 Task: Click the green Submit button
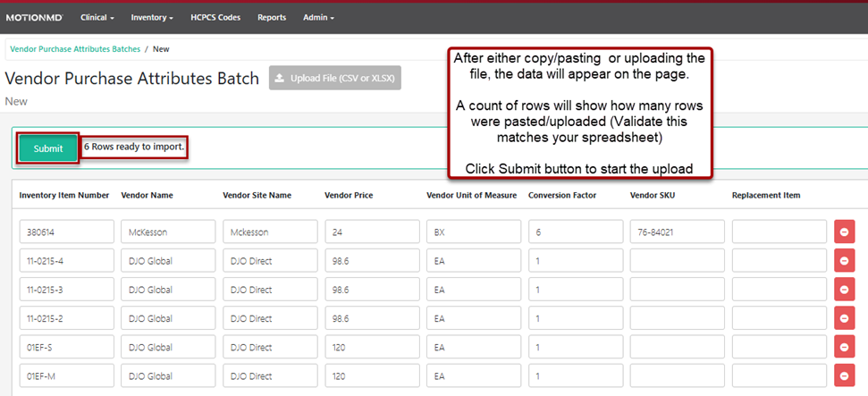48,148
